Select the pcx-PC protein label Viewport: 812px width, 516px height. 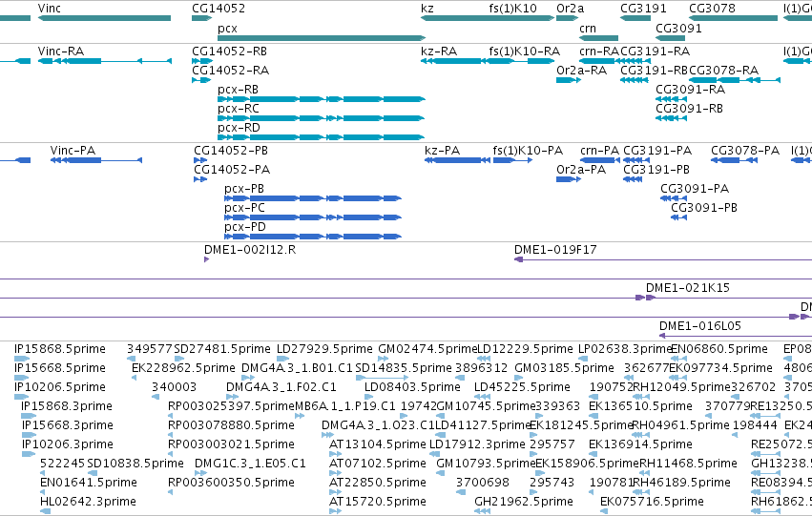coord(244,208)
